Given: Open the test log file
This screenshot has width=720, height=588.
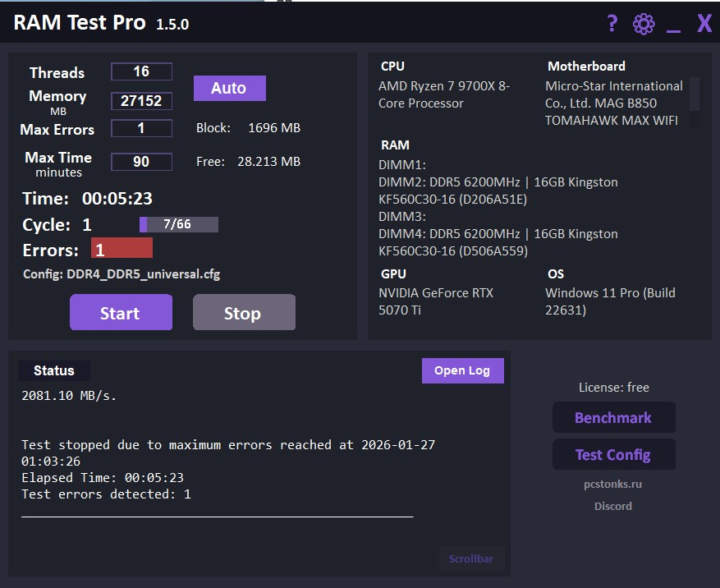Looking at the screenshot, I should click(462, 370).
